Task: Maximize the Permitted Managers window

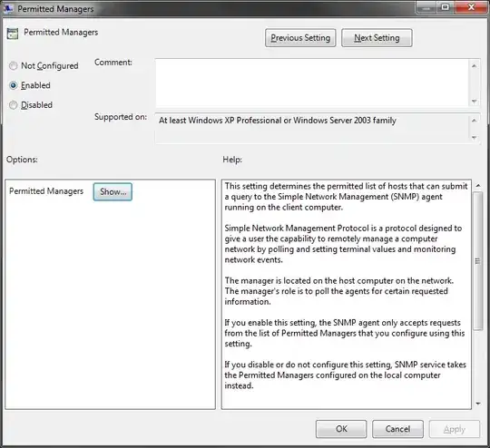Action: pos(446,7)
